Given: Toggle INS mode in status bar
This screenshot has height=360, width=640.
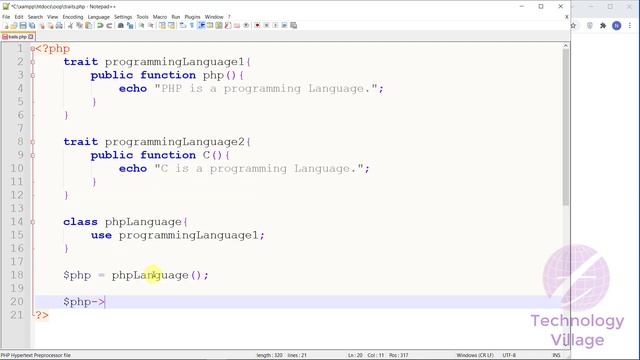Looking at the screenshot, I should click(556, 355).
